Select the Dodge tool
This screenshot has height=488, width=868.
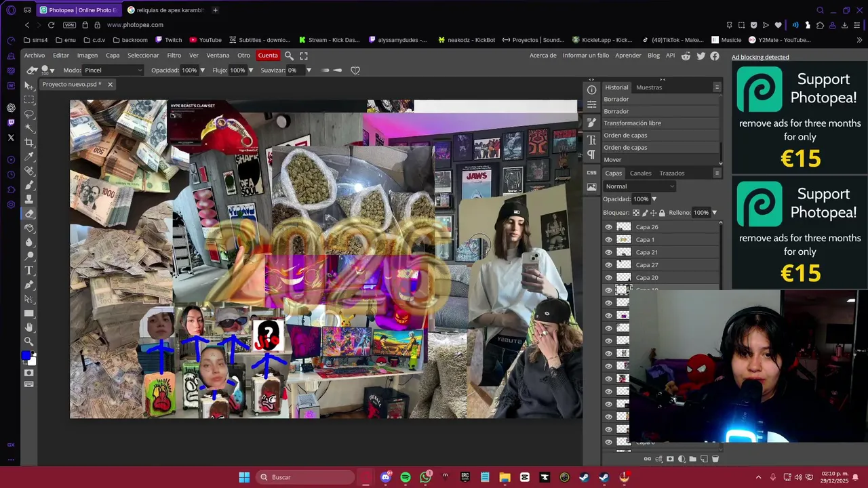(29, 256)
